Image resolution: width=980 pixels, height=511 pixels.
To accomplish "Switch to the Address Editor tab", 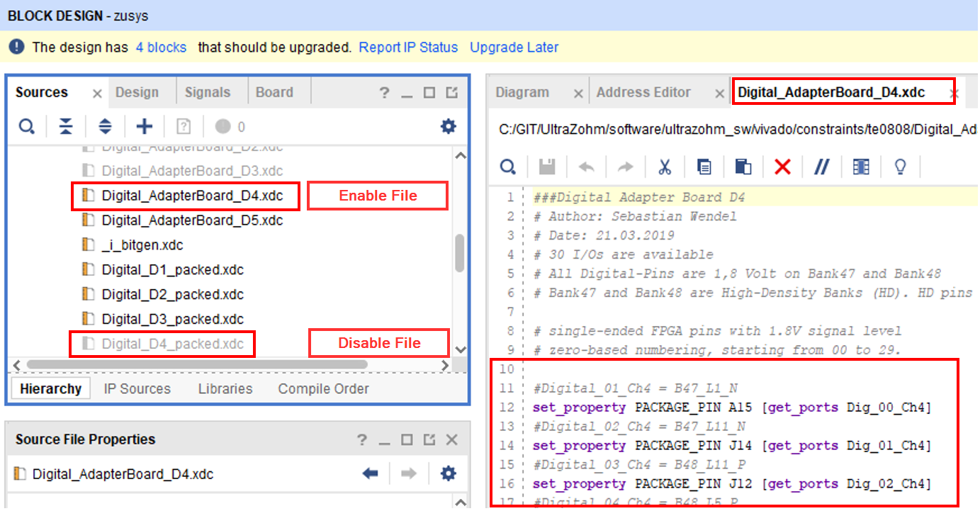I will click(643, 92).
